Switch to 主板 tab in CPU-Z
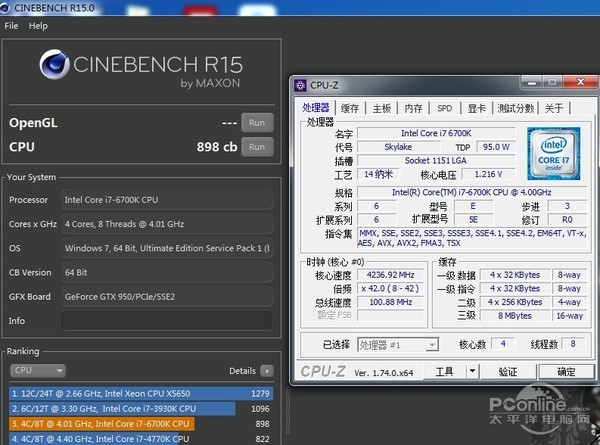The height and width of the screenshot is (445, 600). (382, 108)
